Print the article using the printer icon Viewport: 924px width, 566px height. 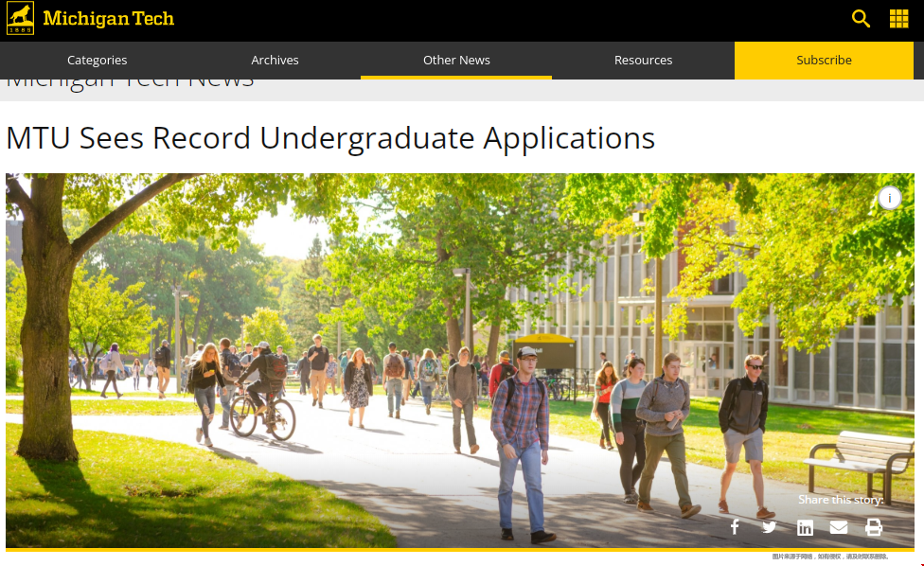pyautogui.click(x=874, y=527)
